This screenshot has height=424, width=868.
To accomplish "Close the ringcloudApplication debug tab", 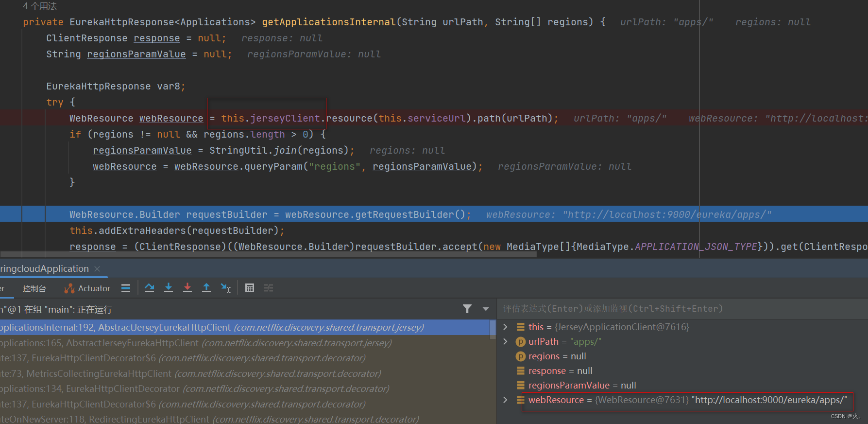I will (x=97, y=269).
